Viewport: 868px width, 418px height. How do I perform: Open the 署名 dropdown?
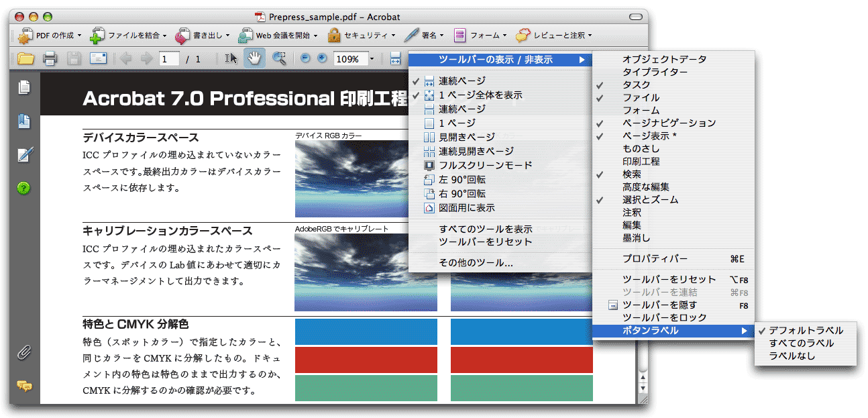[424, 35]
